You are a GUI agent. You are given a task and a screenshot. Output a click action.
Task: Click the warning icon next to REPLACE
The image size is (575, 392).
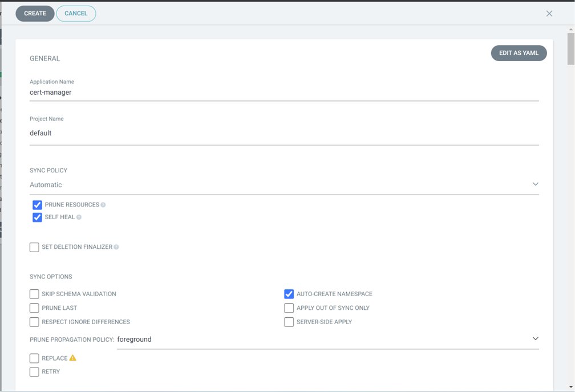pyautogui.click(x=72, y=358)
